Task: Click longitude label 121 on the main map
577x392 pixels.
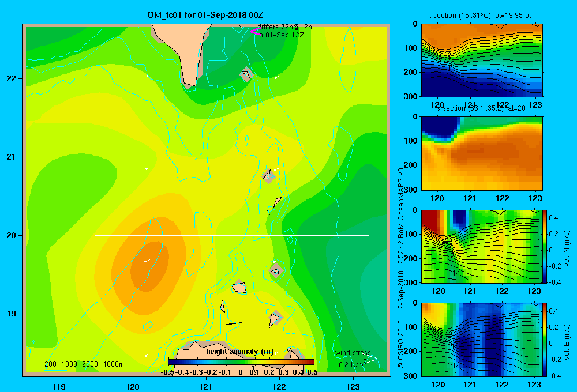Action: click(206, 386)
